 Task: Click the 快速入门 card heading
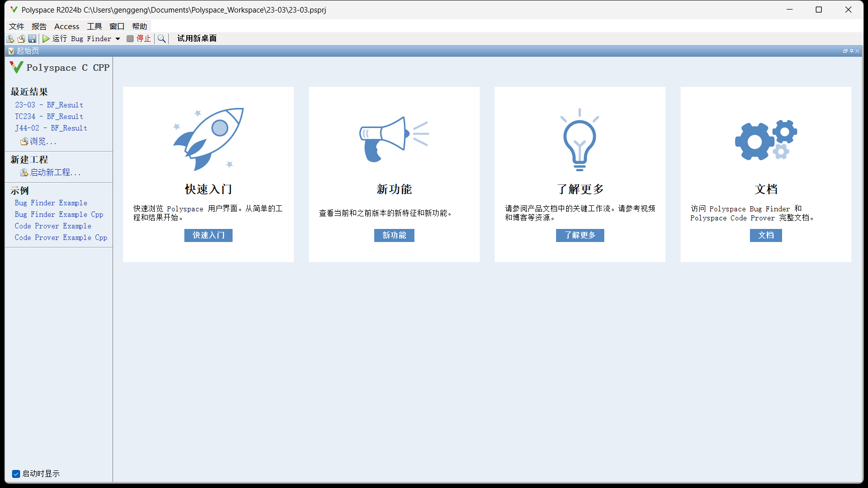click(x=208, y=189)
